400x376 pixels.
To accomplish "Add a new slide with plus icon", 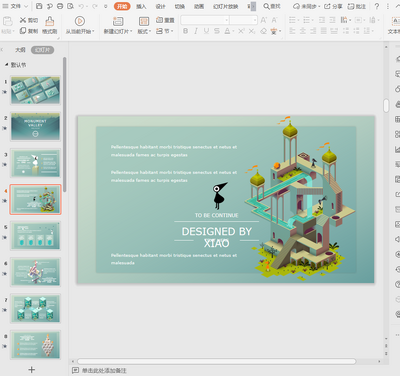I will coord(32,369).
